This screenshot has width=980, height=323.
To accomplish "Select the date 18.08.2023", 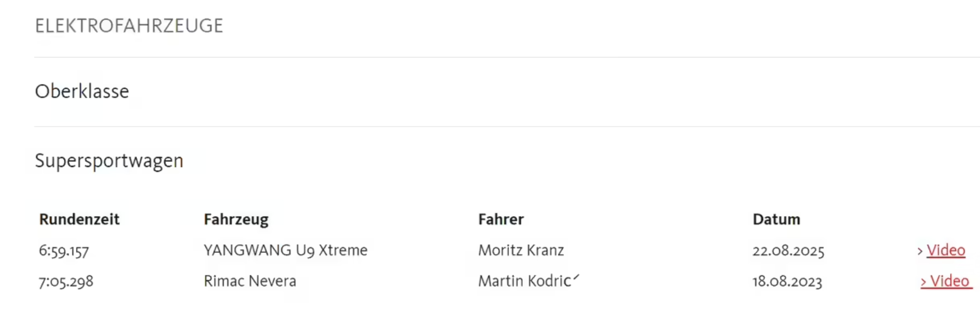I will (x=787, y=281).
